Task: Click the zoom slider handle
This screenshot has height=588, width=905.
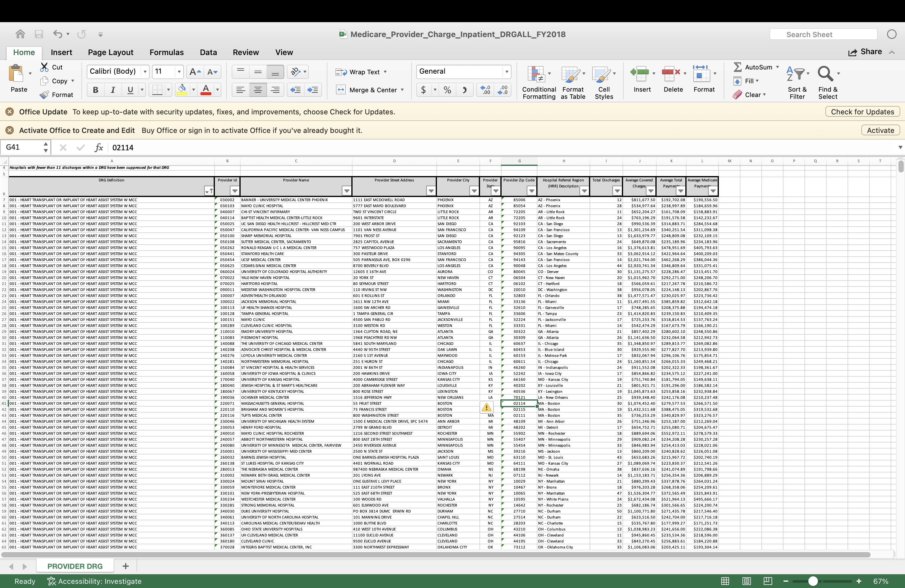Action: (x=813, y=581)
